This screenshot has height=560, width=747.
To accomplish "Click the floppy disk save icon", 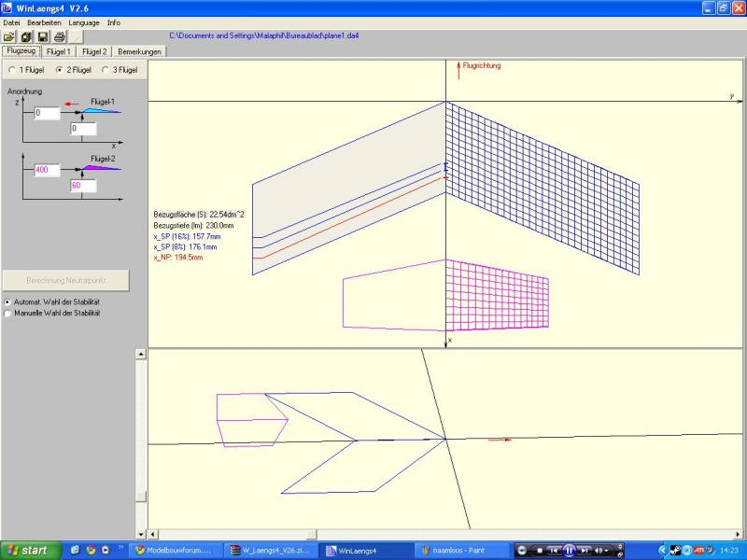I will point(42,36).
